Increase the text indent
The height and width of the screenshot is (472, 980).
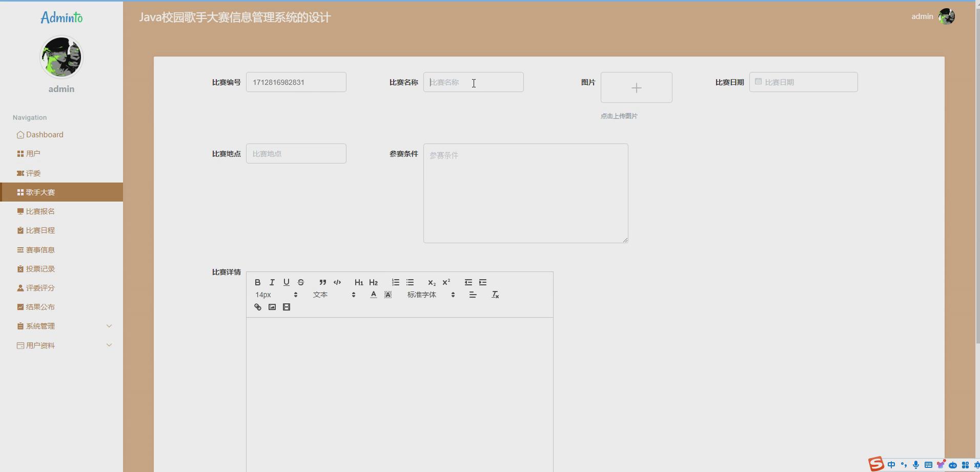(x=483, y=282)
